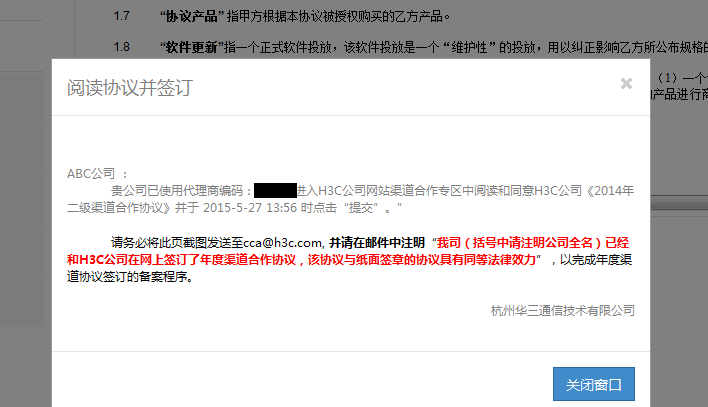The width and height of the screenshot is (708, 407).
Task: Close the 阅读协议并签订 dialog with the X
Action: [626, 84]
